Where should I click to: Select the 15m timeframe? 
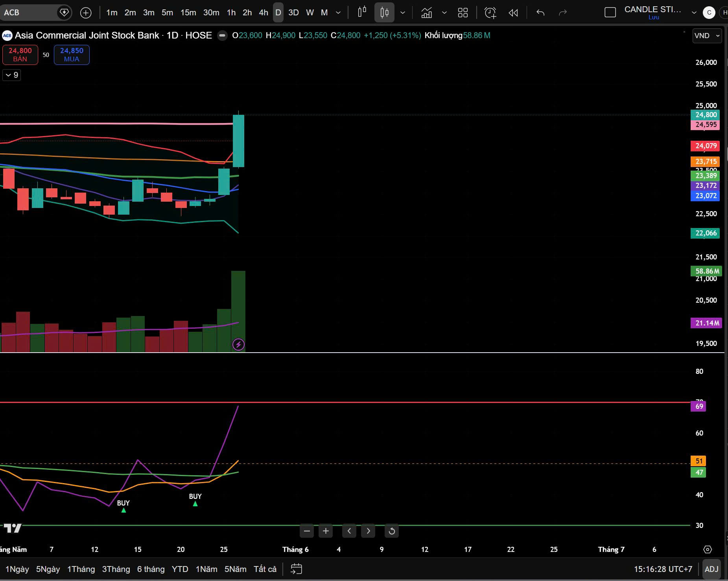click(x=188, y=13)
